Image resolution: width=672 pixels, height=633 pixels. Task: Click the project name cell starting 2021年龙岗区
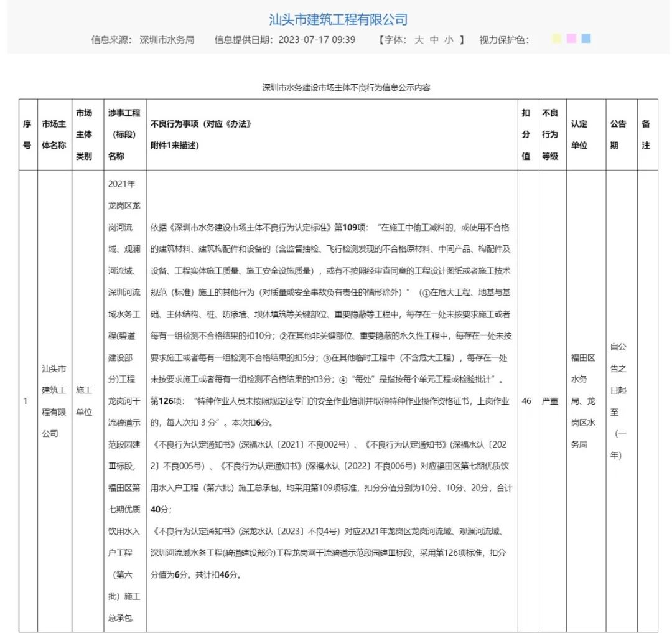point(124,401)
